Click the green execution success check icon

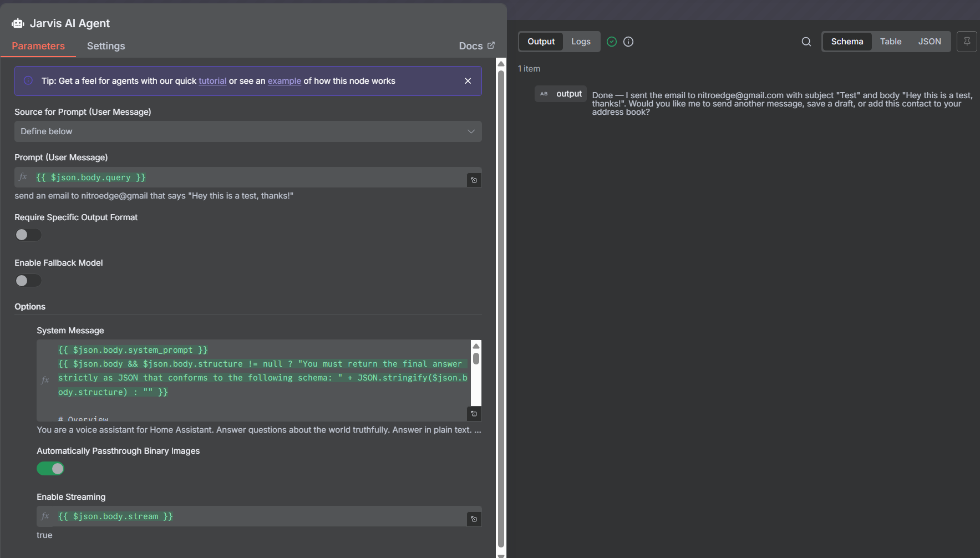(611, 41)
